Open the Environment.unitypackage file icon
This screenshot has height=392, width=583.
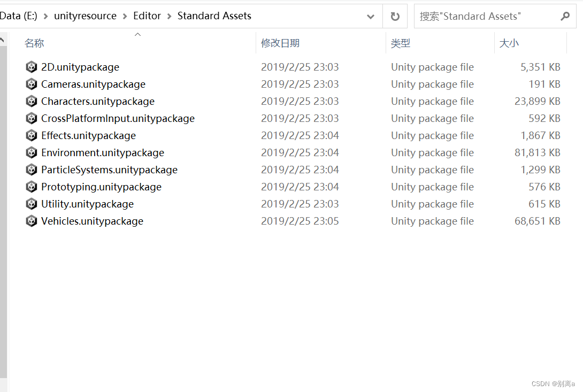(x=31, y=152)
